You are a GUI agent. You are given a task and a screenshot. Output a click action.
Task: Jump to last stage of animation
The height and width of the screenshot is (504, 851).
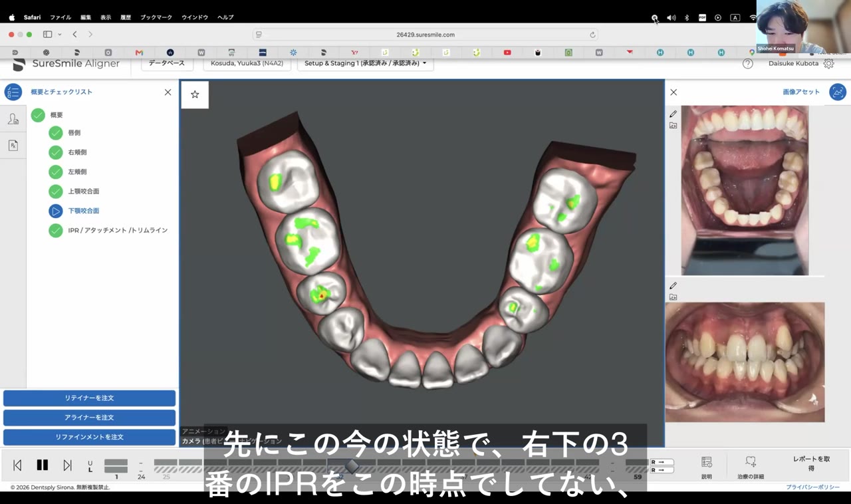67,465
